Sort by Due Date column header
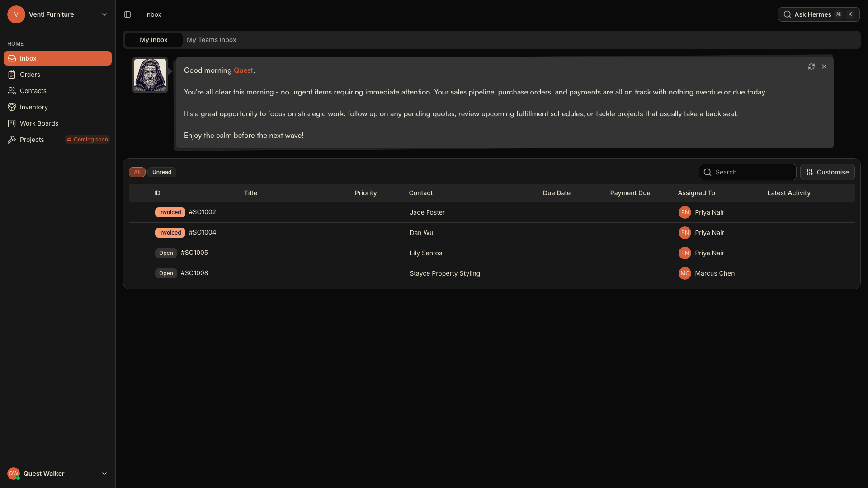 (557, 193)
